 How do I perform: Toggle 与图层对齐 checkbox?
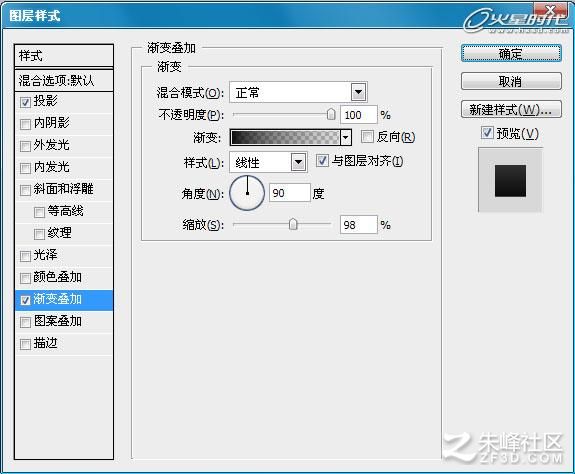[x=322, y=161]
